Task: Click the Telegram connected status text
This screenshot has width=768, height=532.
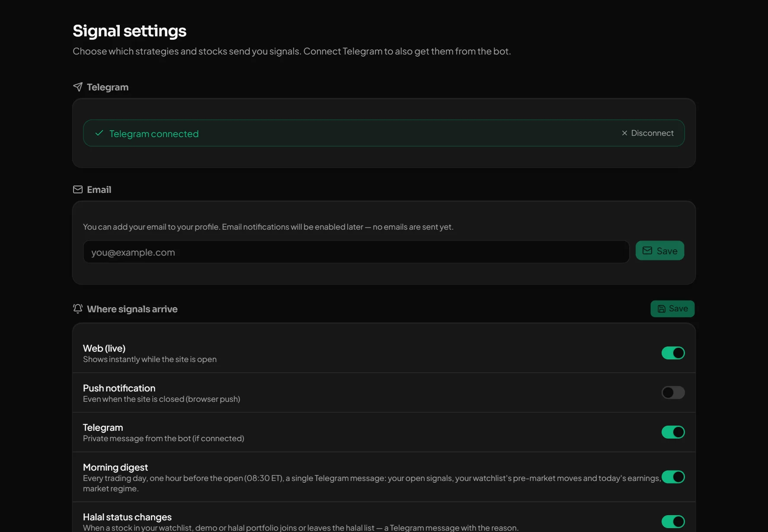Action: [x=154, y=134]
